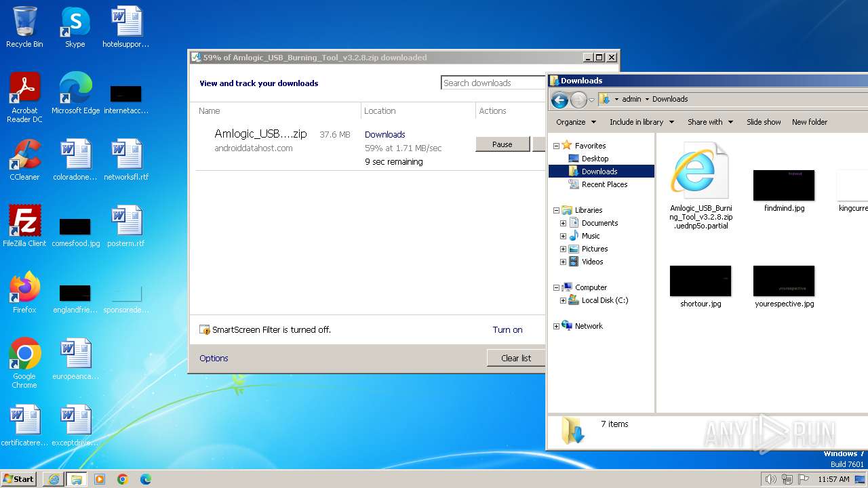Launch Microsoft Edge desktop shortcut
Image resolution: width=868 pixels, height=488 pixels.
pyautogui.click(x=75, y=94)
